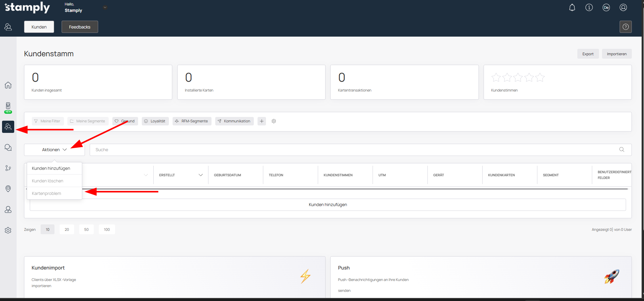The width and height of the screenshot is (644, 301).
Task: Select Kunden hinzufügen from the Aktionen menu
Action: click(x=51, y=168)
